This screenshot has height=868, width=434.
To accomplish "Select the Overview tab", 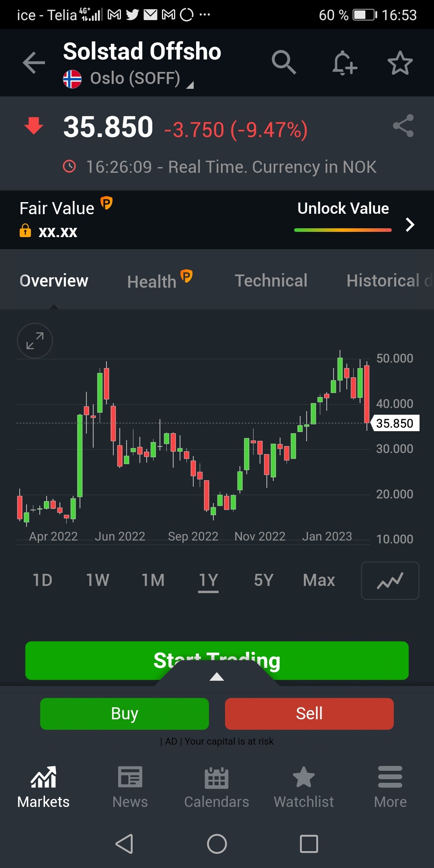I will pos(54,281).
